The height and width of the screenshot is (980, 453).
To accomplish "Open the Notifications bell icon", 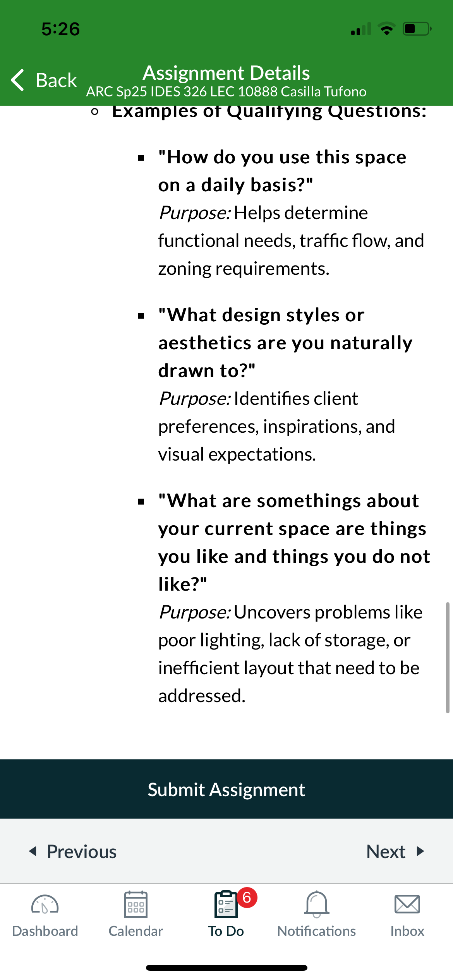I will [317, 904].
